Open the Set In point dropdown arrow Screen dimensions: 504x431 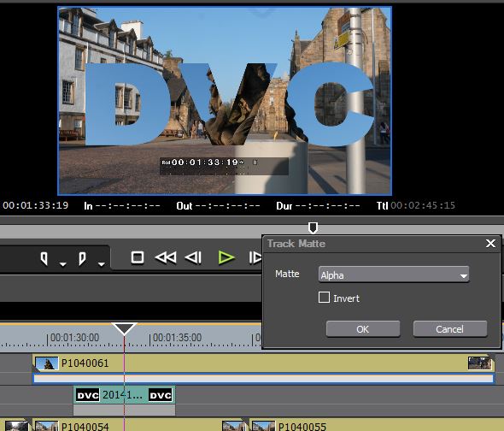tap(63, 264)
